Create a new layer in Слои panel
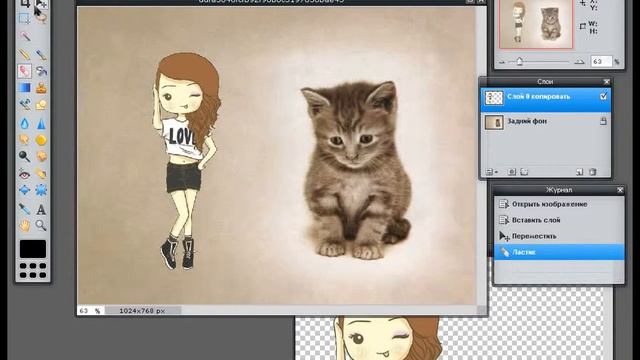The height and width of the screenshot is (360, 640). 579,172
